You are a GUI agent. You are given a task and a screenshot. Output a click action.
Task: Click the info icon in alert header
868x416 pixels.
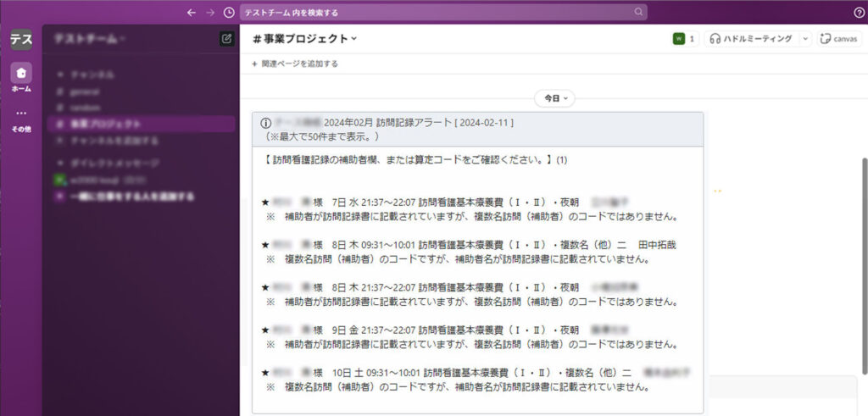coord(265,124)
